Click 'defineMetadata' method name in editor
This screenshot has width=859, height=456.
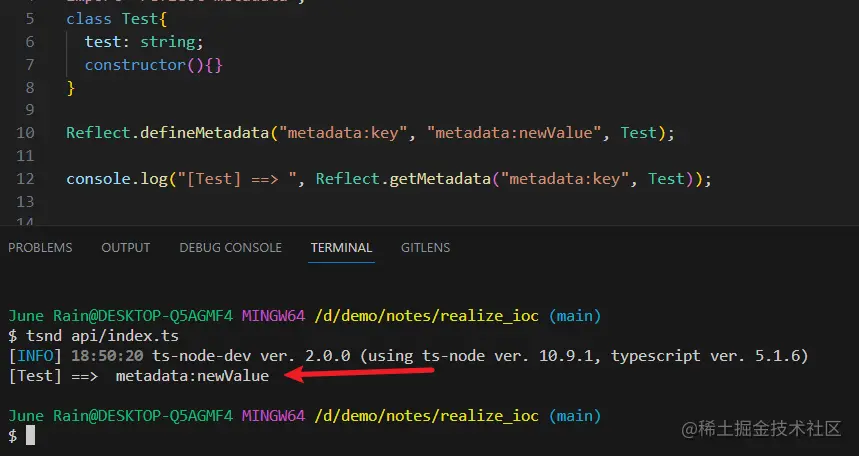tap(204, 133)
